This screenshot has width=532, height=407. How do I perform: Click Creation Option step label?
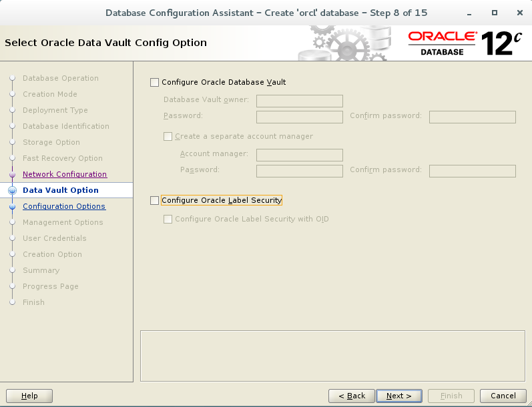click(x=52, y=254)
